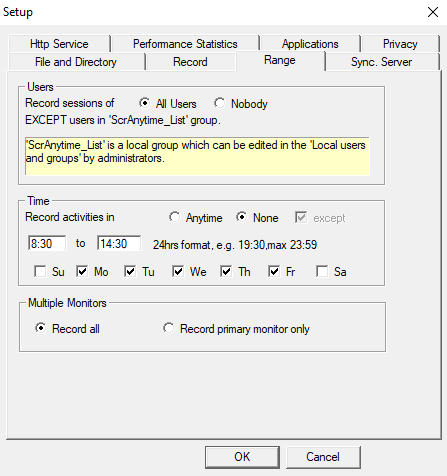Open the Privacy tab
Viewport: 447px width, 476px height.
coord(400,44)
